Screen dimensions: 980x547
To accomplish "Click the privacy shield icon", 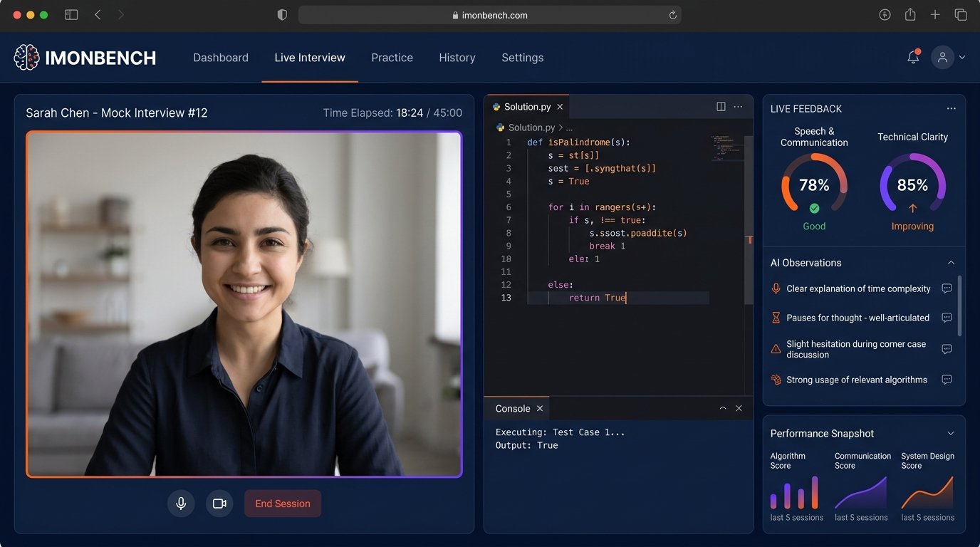I will pos(282,15).
